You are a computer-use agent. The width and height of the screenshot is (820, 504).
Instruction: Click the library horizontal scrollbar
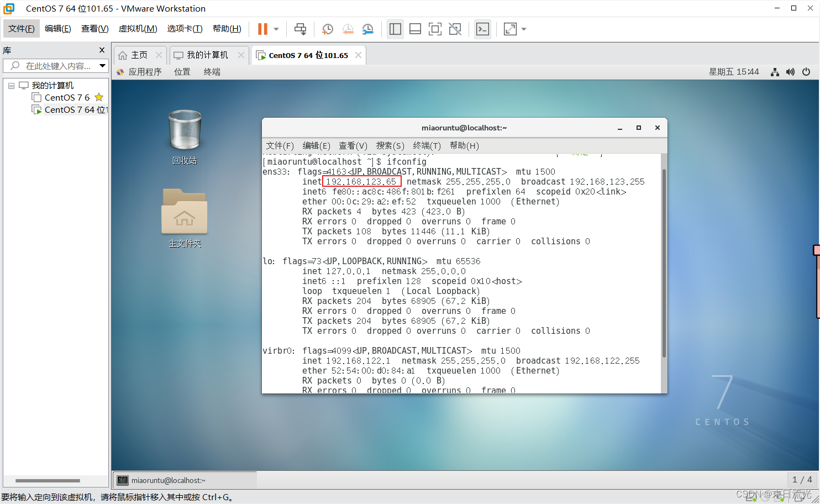[48, 481]
